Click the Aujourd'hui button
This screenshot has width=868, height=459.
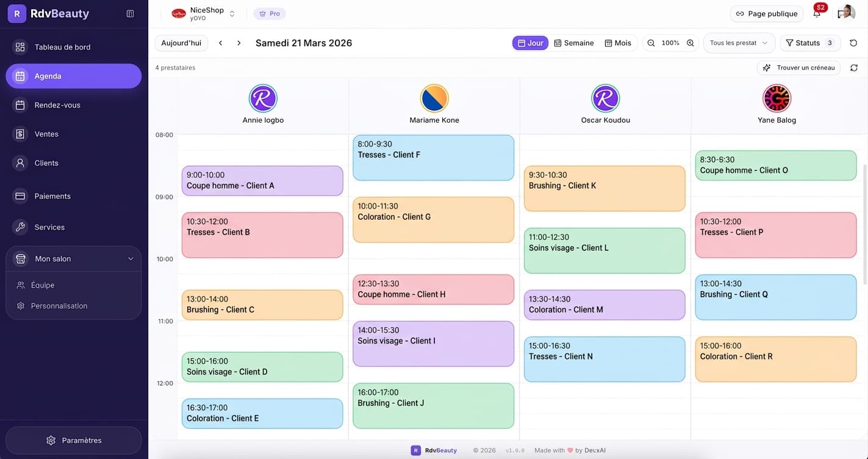coord(181,43)
